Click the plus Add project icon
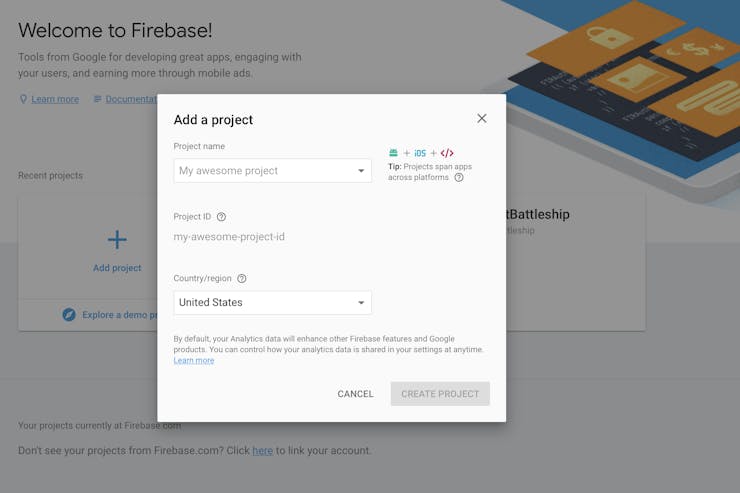This screenshot has height=493, width=740. (117, 240)
